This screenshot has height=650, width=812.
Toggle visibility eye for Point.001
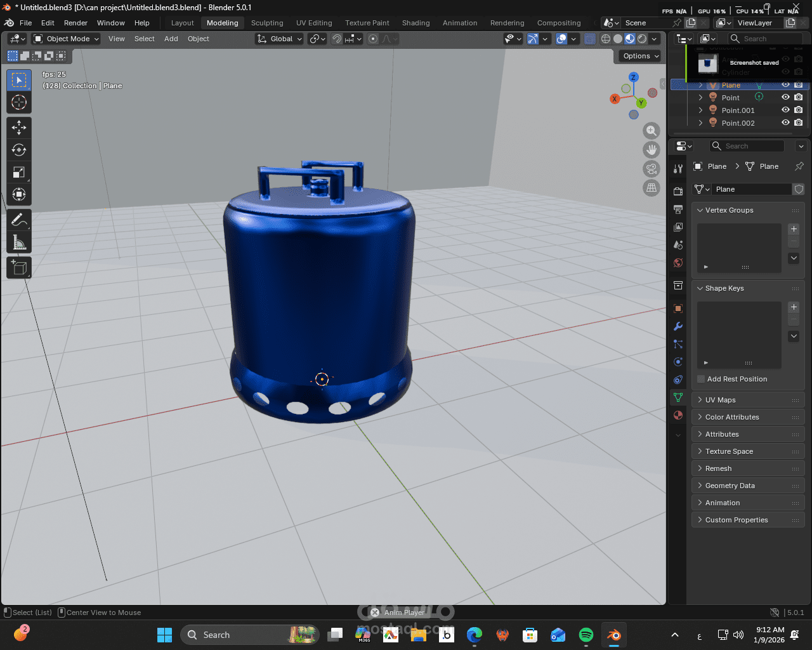click(x=785, y=110)
